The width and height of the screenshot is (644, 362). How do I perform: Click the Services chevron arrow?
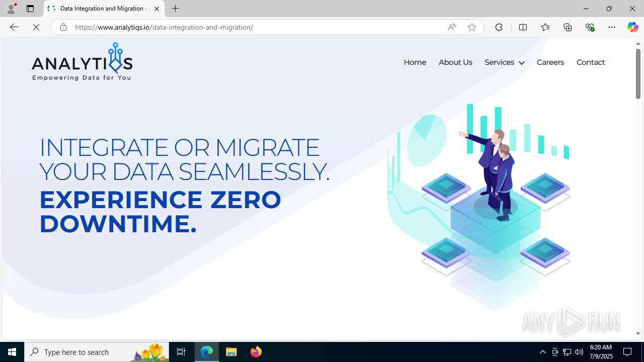click(x=521, y=63)
